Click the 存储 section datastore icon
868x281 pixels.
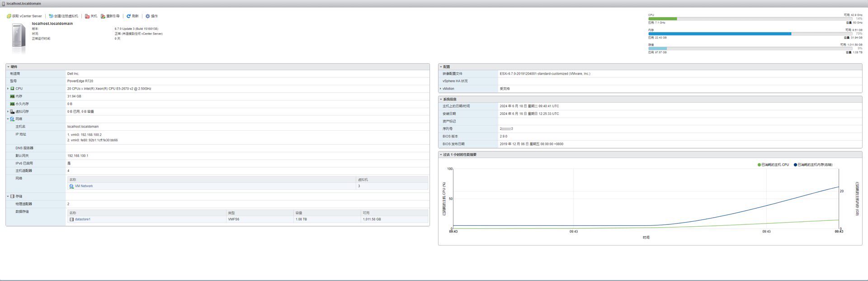tap(12, 196)
